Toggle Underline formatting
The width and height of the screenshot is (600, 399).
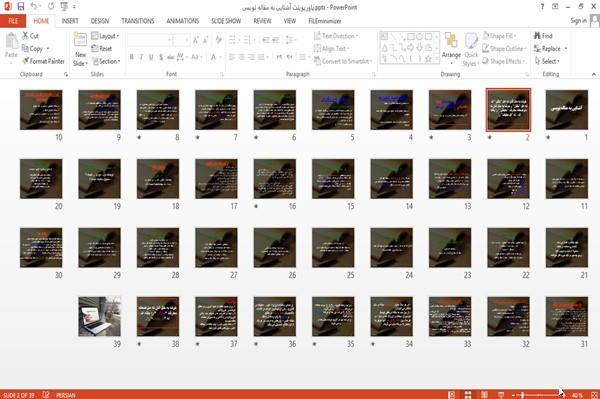coord(151,57)
